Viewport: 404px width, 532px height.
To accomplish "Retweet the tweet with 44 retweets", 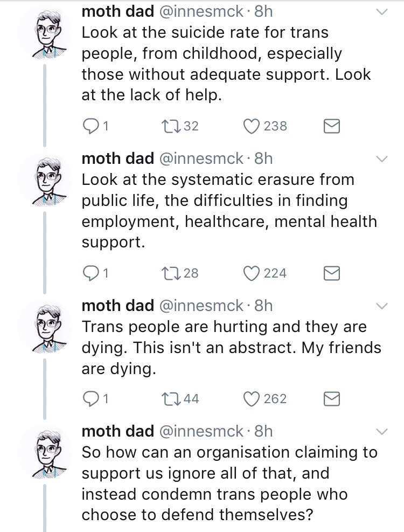I will (x=167, y=399).
